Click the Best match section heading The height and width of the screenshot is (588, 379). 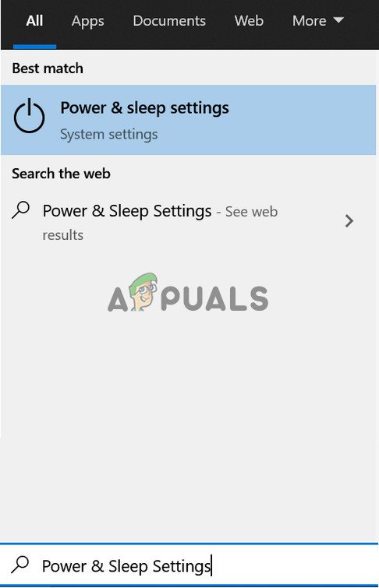pos(48,69)
